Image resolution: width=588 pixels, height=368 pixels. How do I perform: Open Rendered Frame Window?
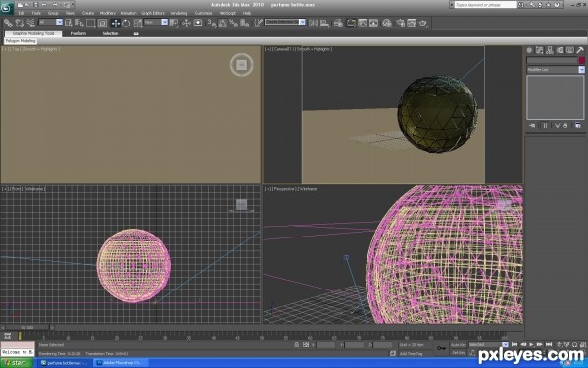click(412, 24)
